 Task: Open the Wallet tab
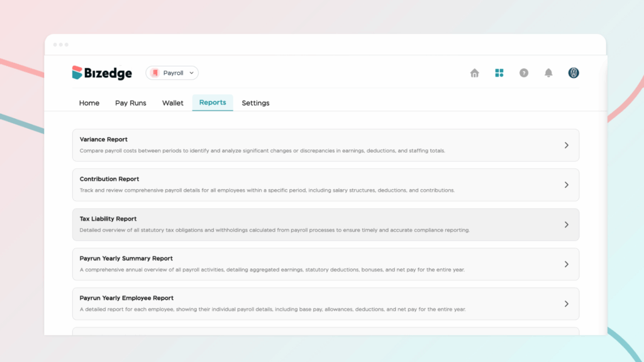173,103
